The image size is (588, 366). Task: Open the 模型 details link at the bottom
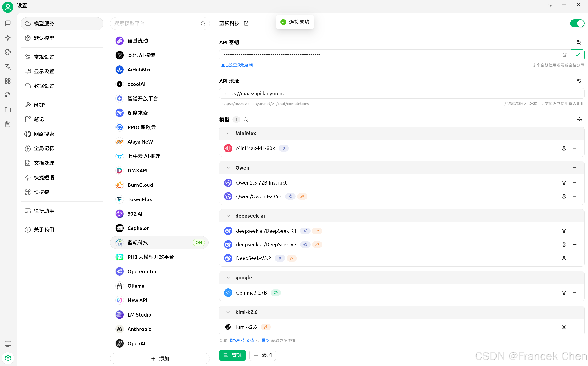[x=265, y=340]
